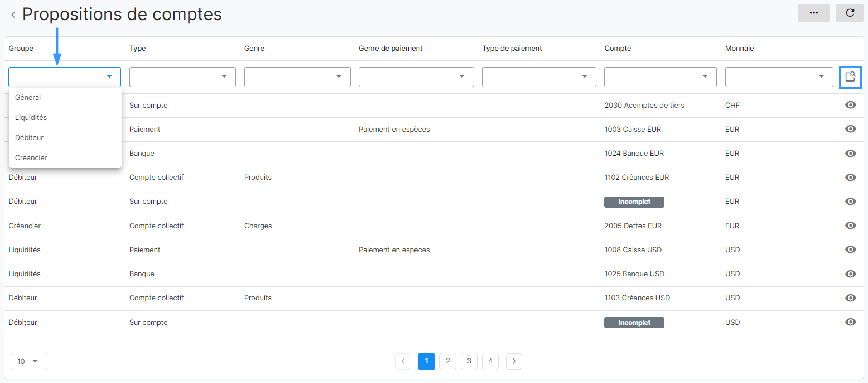Click the 1003 Caisse EUR cell
This screenshot has height=383, width=868.
click(x=632, y=129)
